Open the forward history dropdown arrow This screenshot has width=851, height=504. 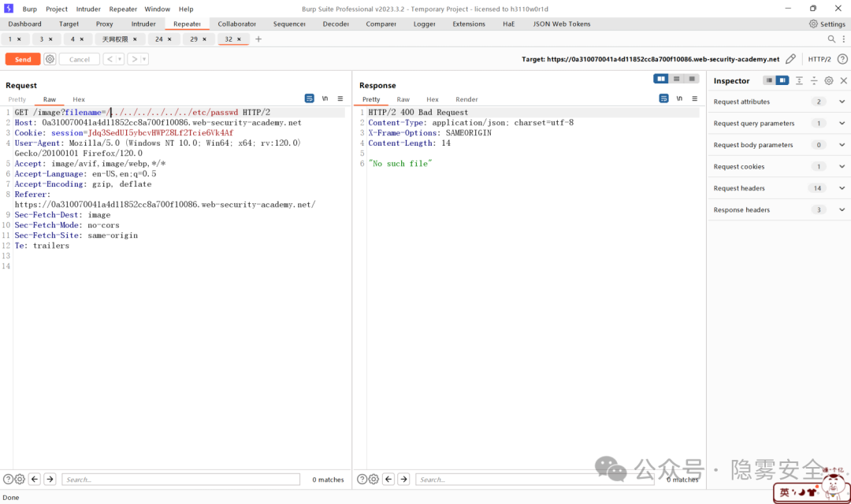(x=144, y=59)
